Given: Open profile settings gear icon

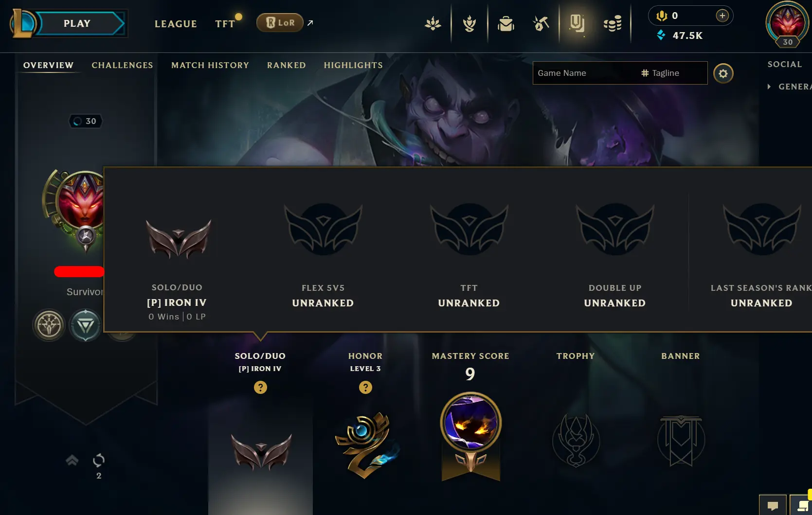Looking at the screenshot, I should (723, 73).
